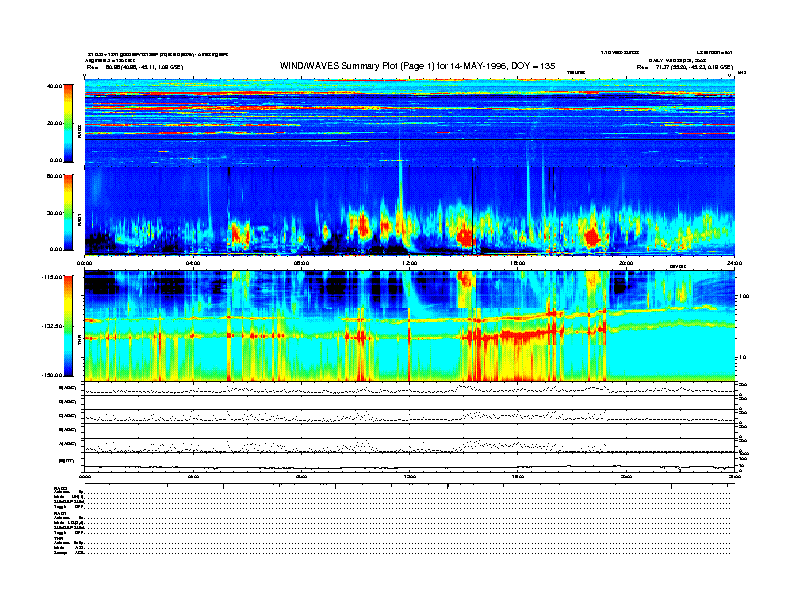Click the 08:00 time tick below RAD1 spectrogram

tap(301, 263)
